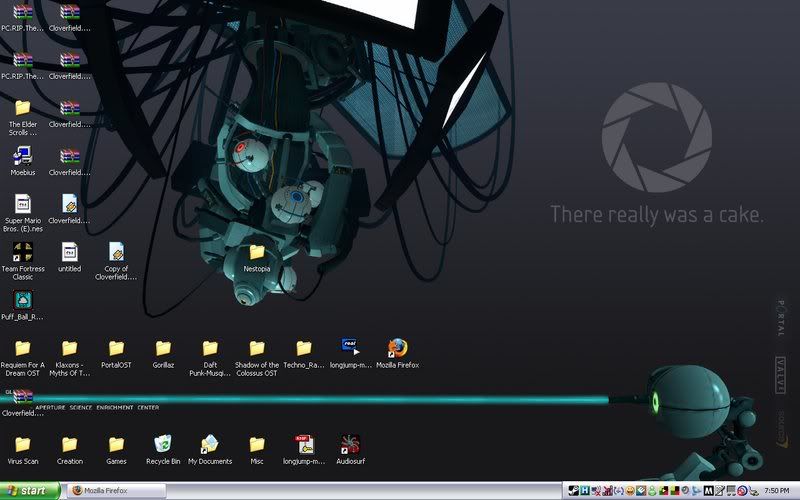800x500 pixels.
Task: Open the Requiem For A Dream OST folder
Action: click(x=23, y=348)
